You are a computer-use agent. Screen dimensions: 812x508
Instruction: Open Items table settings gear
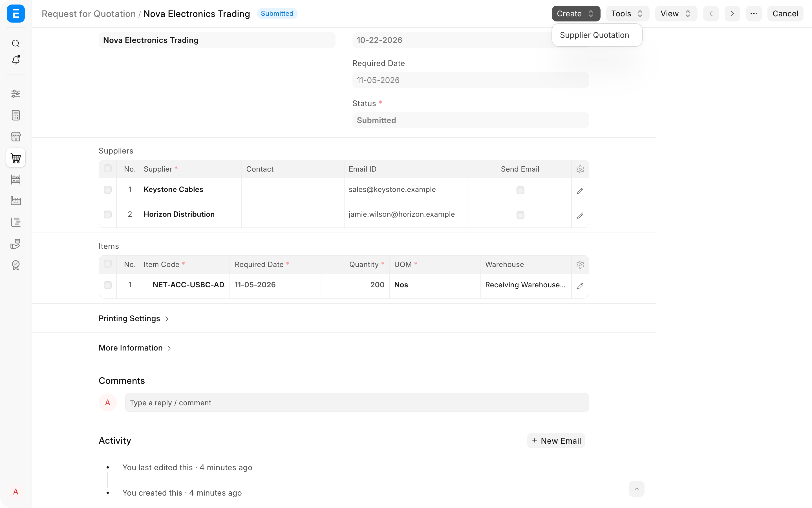pos(580,265)
